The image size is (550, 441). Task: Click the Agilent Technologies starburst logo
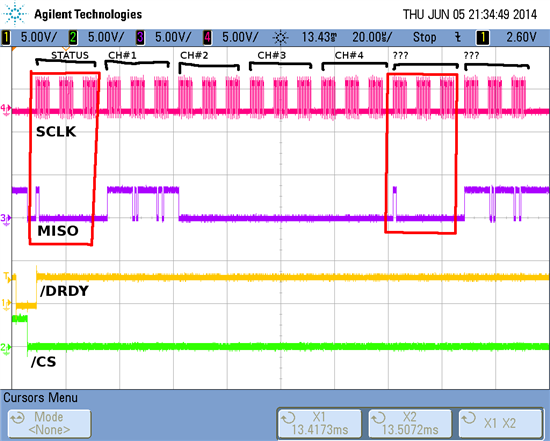point(15,14)
